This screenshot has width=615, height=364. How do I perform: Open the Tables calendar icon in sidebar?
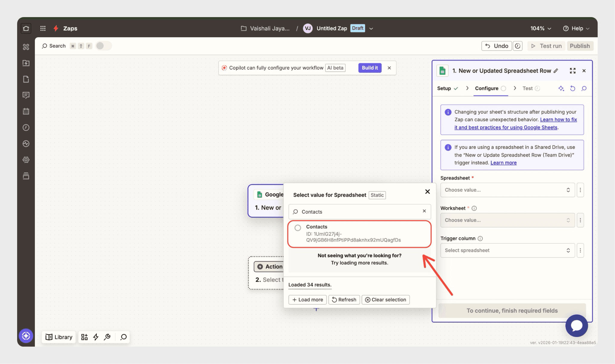pos(26,111)
